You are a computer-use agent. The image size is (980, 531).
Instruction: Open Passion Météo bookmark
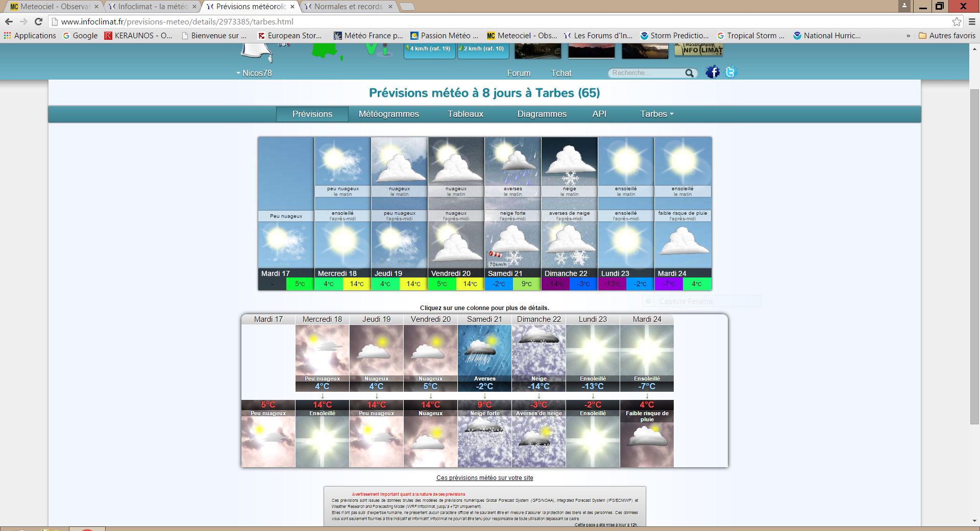(444, 36)
